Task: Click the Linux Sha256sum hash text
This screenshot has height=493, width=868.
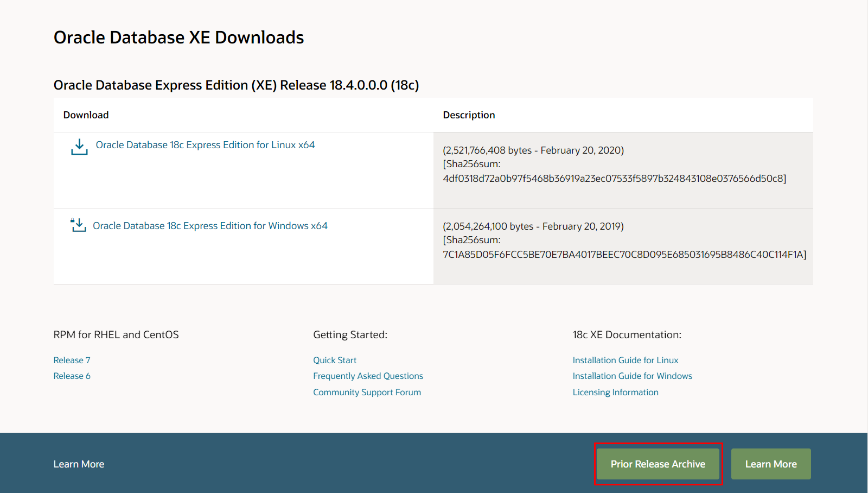Action: click(615, 179)
